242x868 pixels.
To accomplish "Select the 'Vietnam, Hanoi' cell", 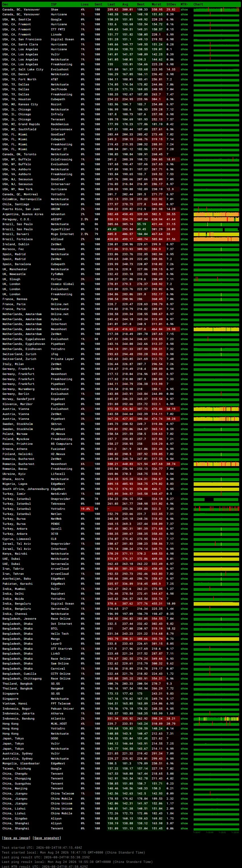I will tap(15, 704).
